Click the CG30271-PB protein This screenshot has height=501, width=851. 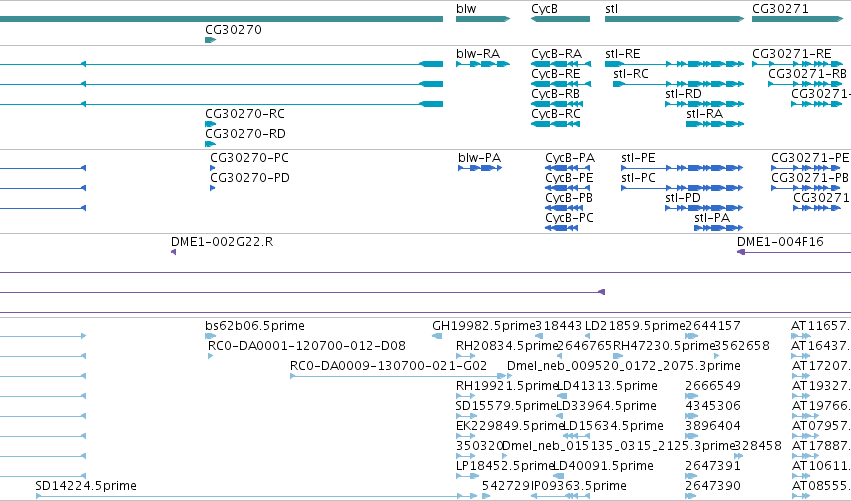806,188
